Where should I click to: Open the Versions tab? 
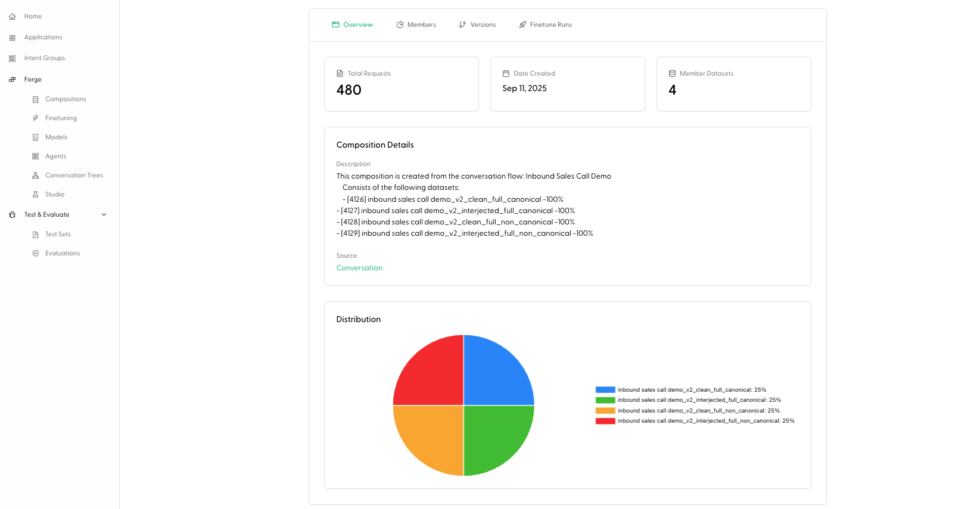point(477,25)
